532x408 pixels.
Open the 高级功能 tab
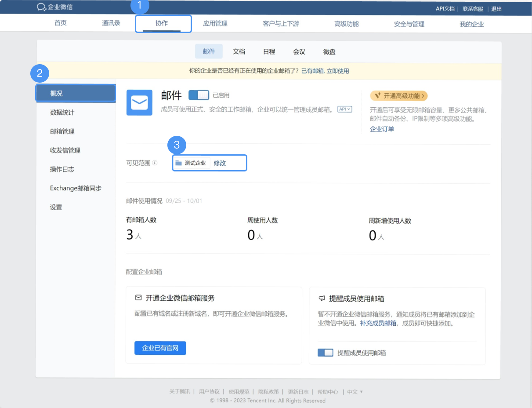347,24
